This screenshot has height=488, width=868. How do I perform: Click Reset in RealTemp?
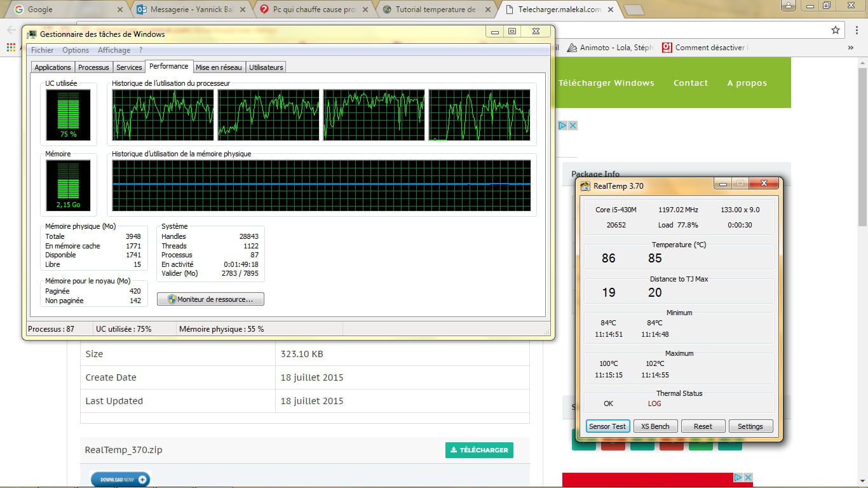click(x=703, y=426)
